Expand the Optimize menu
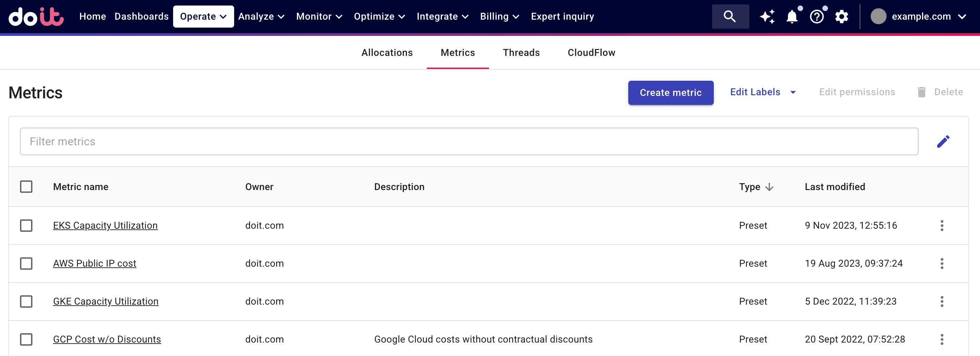This screenshot has height=356, width=980. (379, 16)
